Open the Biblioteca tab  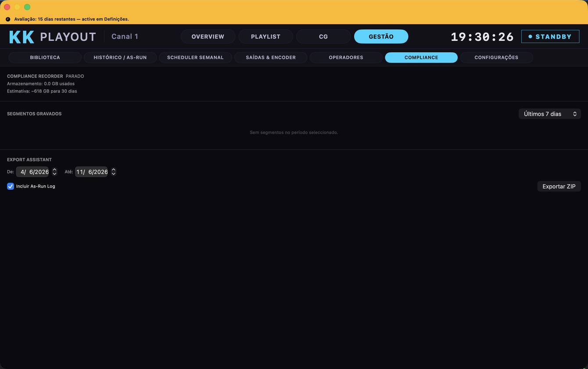click(45, 58)
